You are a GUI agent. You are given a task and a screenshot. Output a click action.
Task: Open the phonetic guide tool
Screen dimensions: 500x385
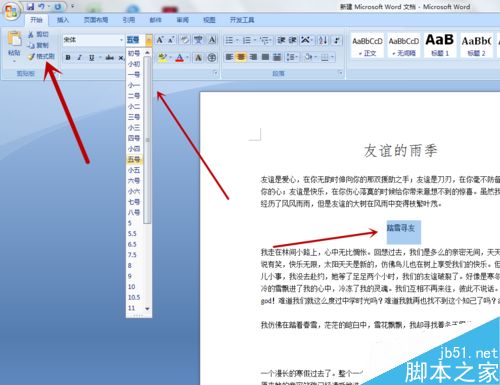(198, 40)
